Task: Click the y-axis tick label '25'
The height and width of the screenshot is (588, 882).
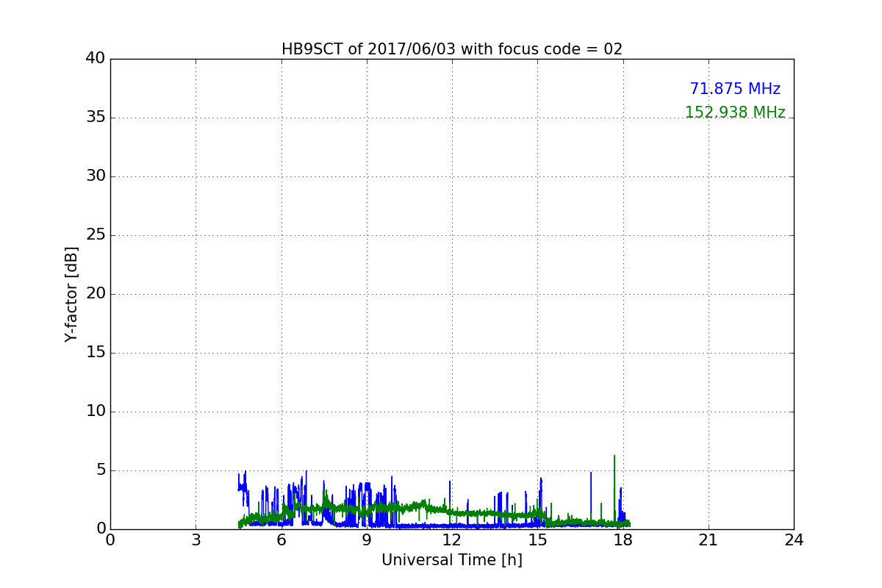Action: tap(96, 235)
